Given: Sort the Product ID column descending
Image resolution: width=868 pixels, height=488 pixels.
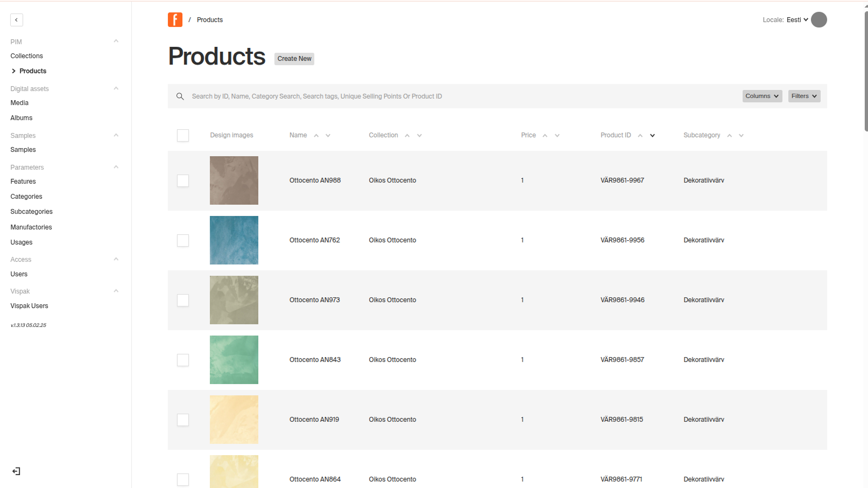Looking at the screenshot, I should tap(652, 136).
